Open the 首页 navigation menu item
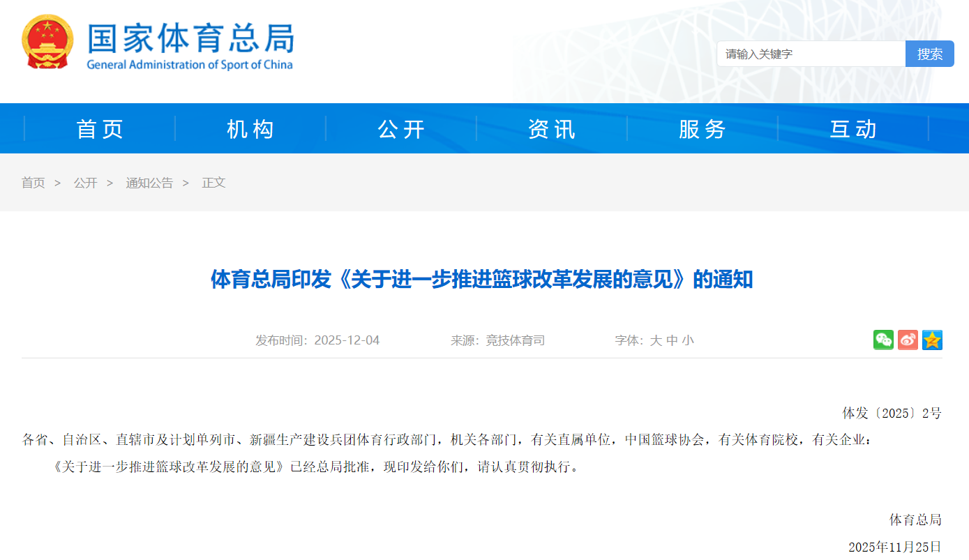The image size is (969, 560). coord(100,129)
